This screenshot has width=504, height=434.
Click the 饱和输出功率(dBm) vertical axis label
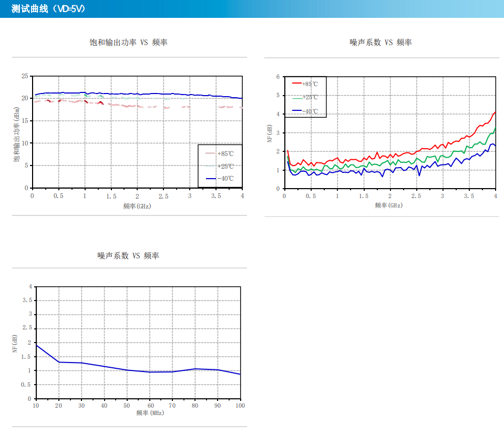click(16, 135)
